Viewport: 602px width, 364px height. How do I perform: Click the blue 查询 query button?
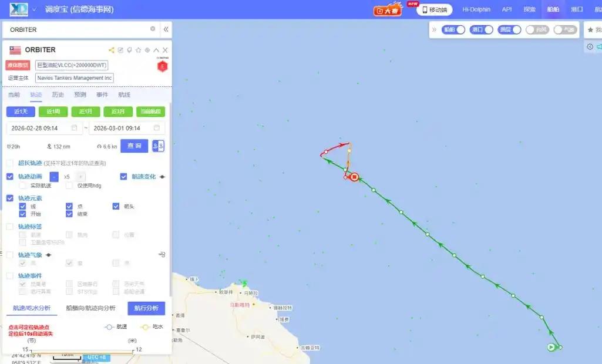click(x=134, y=146)
